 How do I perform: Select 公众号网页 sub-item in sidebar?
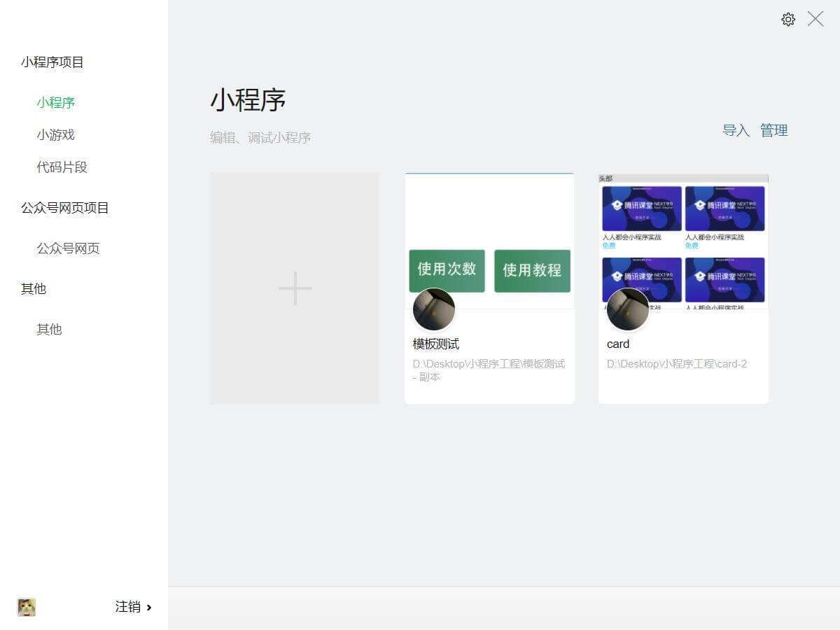click(69, 248)
